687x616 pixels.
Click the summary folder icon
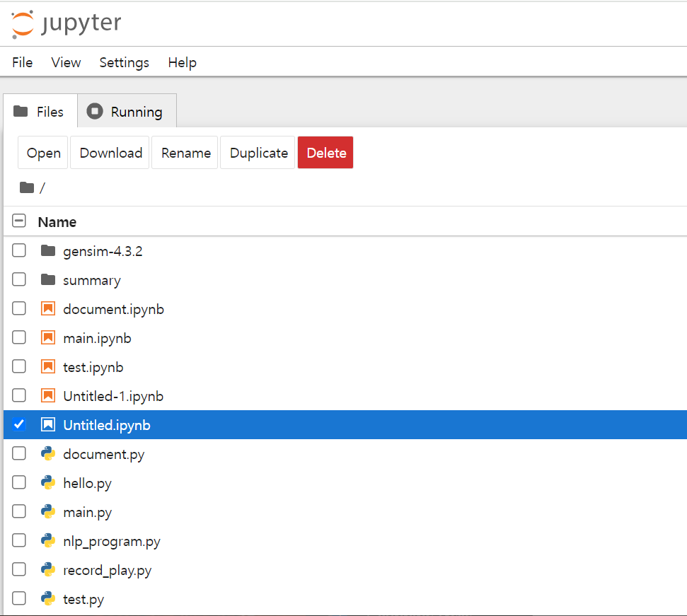tap(47, 280)
